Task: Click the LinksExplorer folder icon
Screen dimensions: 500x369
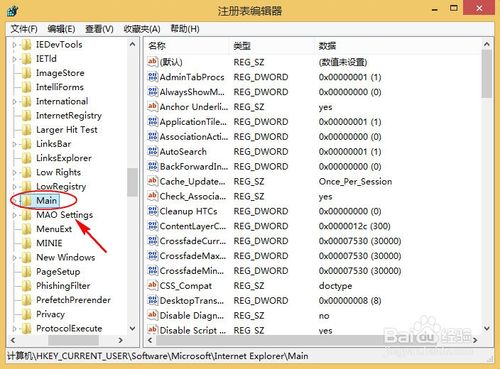Action: pos(27,158)
